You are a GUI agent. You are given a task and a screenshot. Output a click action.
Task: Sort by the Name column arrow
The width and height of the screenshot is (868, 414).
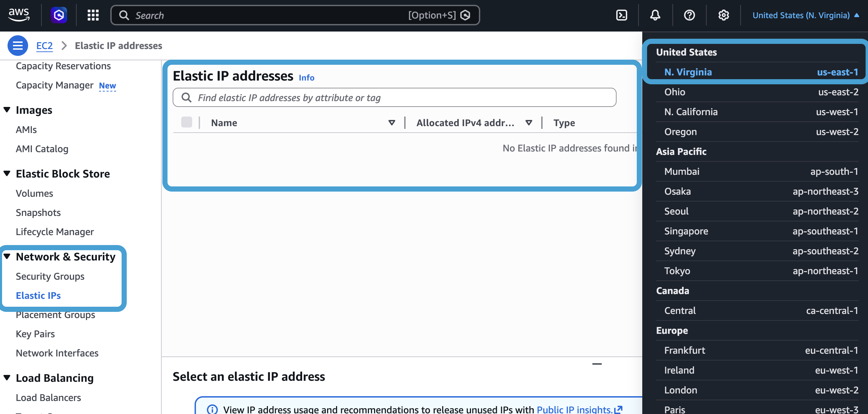pos(392,123)
